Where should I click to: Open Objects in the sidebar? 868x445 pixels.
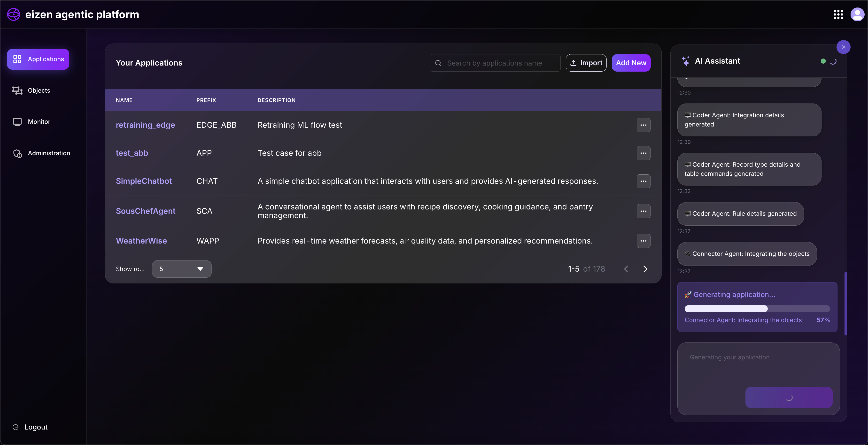(x=39, y=90)
